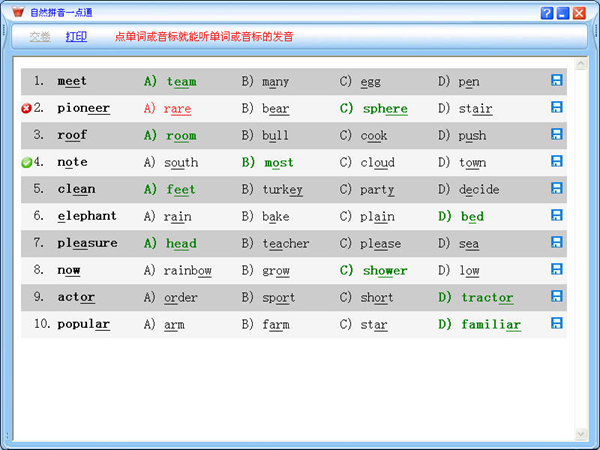Image resolution: width=600 pixels, height=450 pixels.
Task: Click the option word pen
Action: coord(469,82)
